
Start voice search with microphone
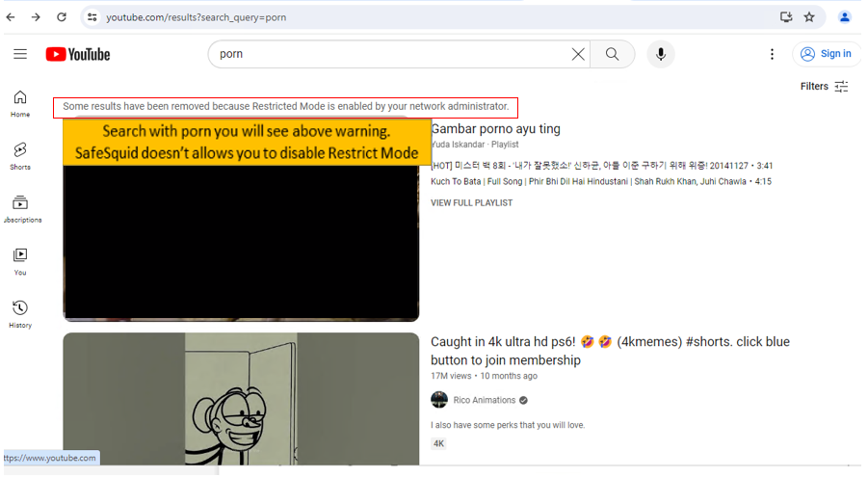[661, 54]
